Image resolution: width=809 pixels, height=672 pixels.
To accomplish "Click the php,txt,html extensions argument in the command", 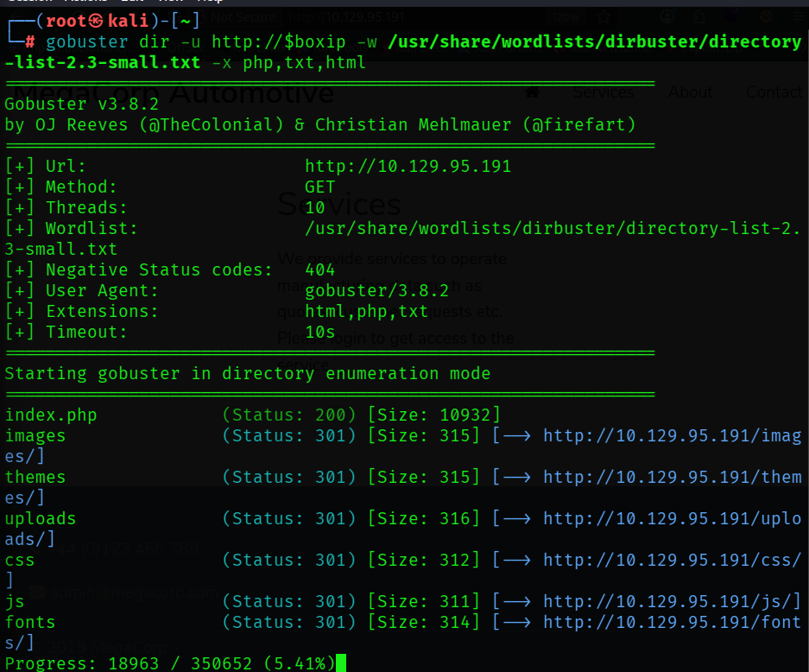I will click(x=304, y=62).
